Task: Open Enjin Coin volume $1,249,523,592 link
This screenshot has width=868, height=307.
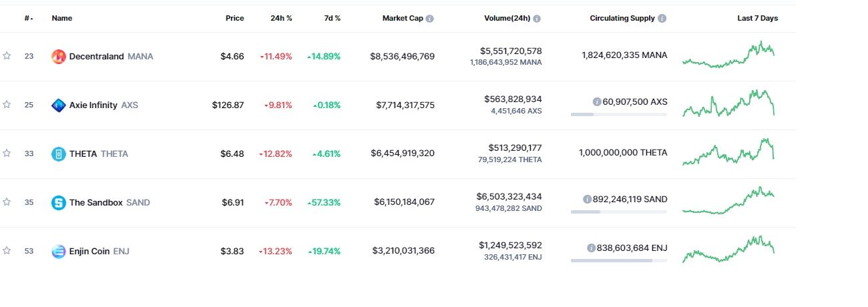Action: pyautogui.click(x=511, y=246)
